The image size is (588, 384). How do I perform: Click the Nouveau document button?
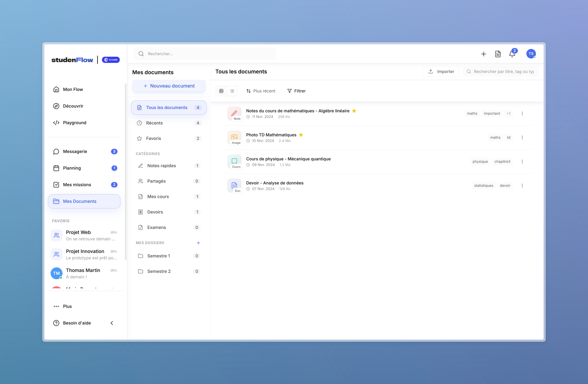[x=169, y=86]
